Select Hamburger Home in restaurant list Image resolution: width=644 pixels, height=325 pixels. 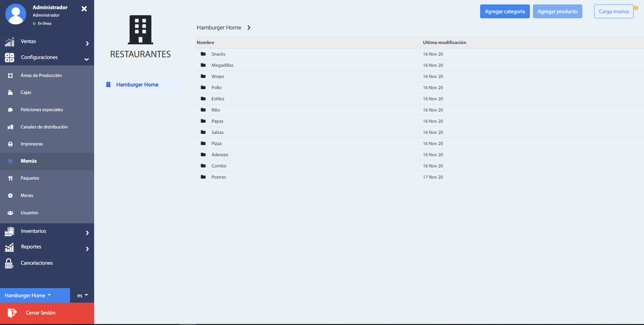[x=137, y=85]
